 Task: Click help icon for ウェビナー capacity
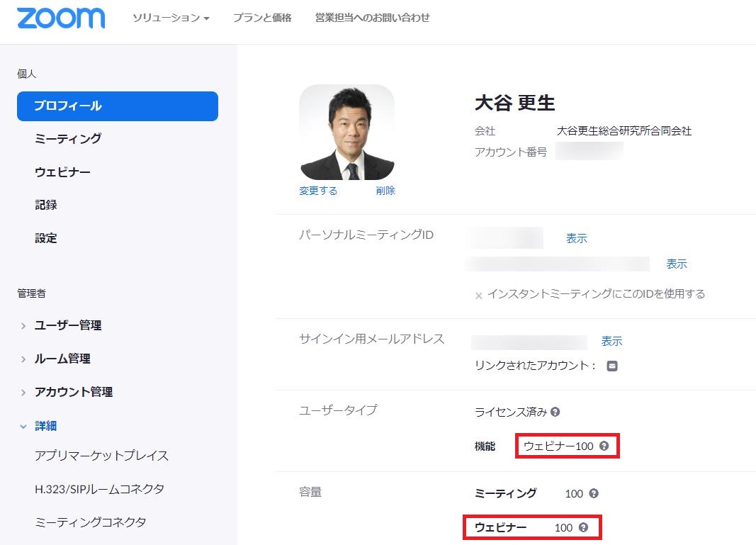point(583,527)
